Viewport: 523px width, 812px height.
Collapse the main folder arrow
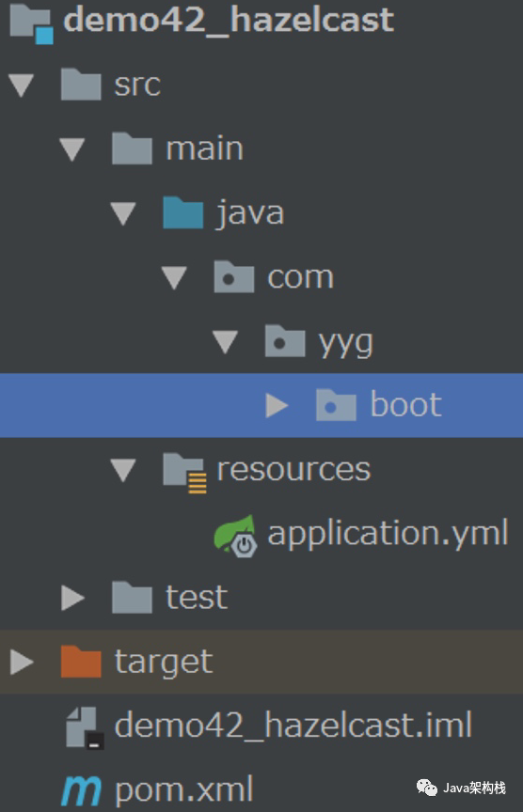pos(72,149)
